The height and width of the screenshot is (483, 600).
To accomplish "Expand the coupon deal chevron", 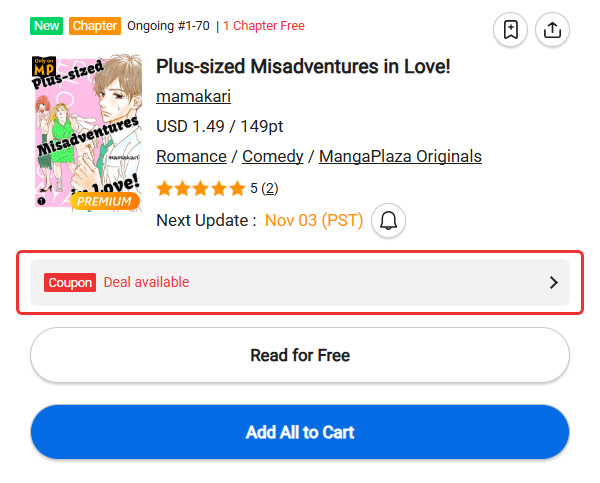I will click(x=554, y=283).
